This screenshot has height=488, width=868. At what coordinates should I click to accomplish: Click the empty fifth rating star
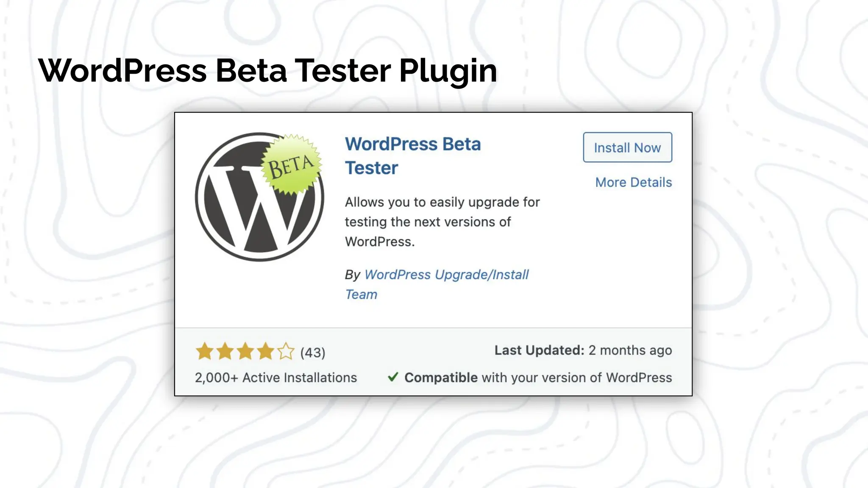click(x=286, y=351)
